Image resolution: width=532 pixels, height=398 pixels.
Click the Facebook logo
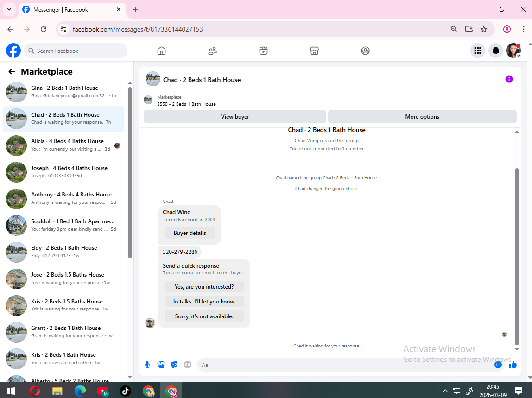pyautogui.click(x=13, y=51)
